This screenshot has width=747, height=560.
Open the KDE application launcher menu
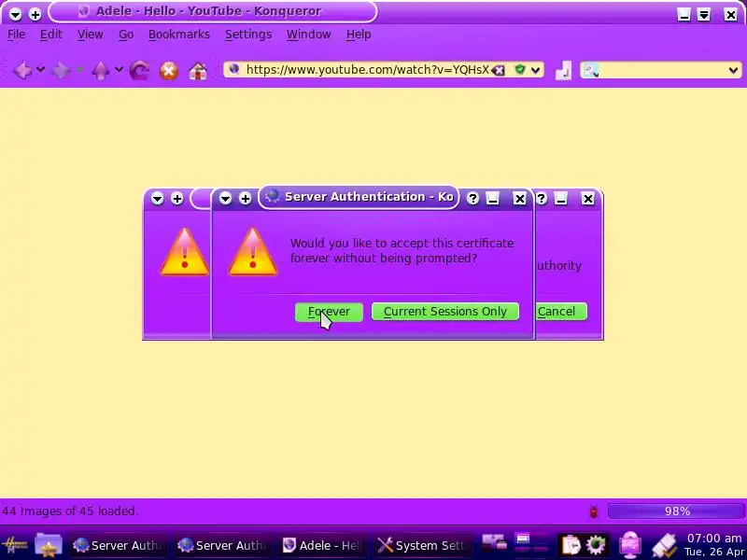tap(14, 545)
